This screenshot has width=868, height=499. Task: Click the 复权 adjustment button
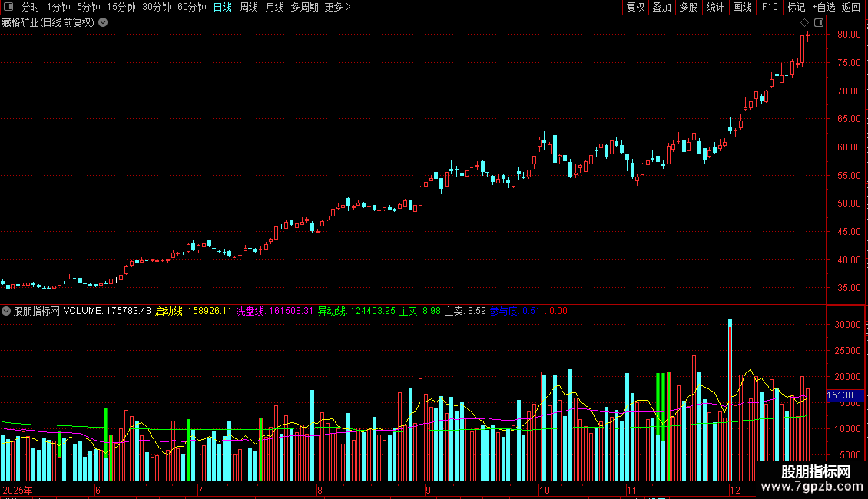pyautogui.click(x=635, y=7)
